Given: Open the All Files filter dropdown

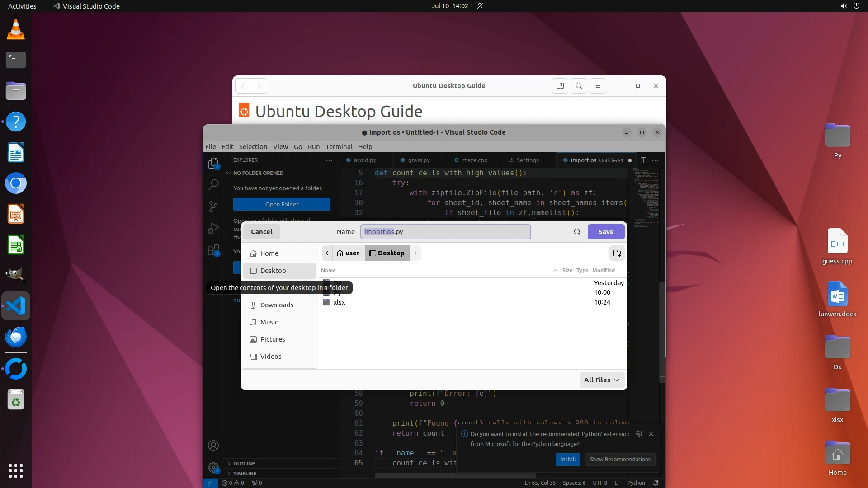Looking at the screenshot, I should click(x=601, y=380).
